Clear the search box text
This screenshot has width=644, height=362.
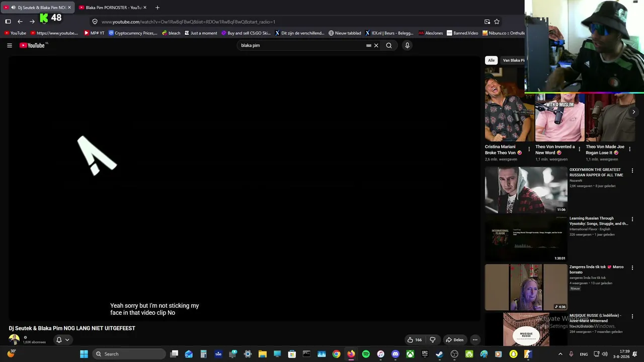376,45
